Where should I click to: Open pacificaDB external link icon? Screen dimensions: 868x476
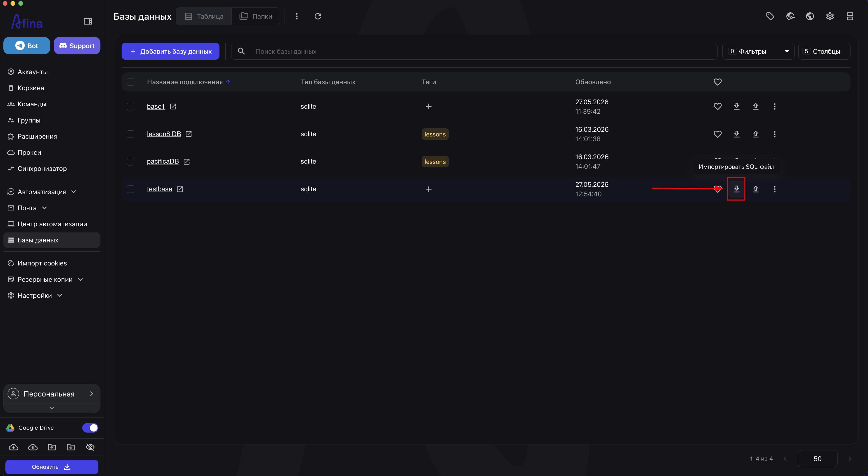click(187, 162)
